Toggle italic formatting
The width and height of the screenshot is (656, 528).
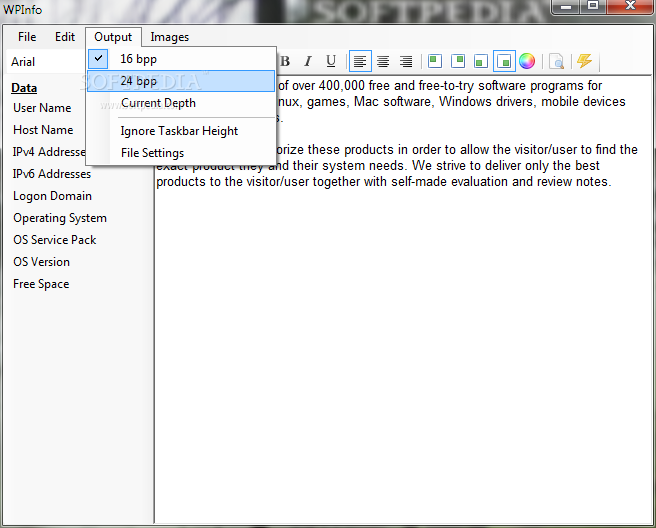308,61
